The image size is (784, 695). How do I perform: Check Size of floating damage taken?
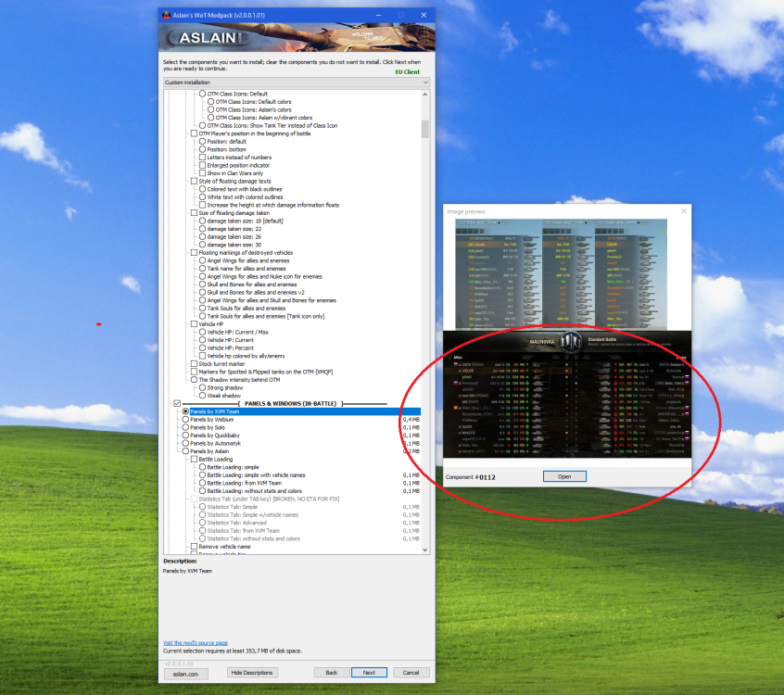pos(194,212)
